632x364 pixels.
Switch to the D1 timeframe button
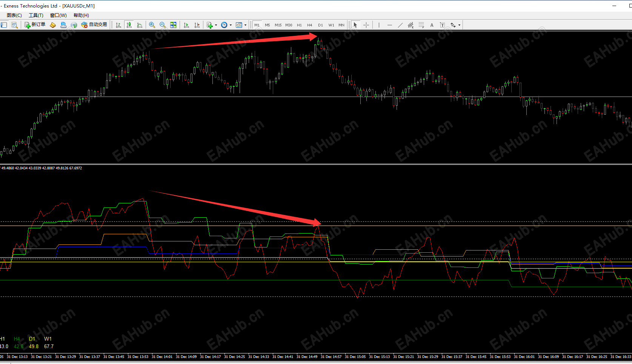click(x=320, y=25)
